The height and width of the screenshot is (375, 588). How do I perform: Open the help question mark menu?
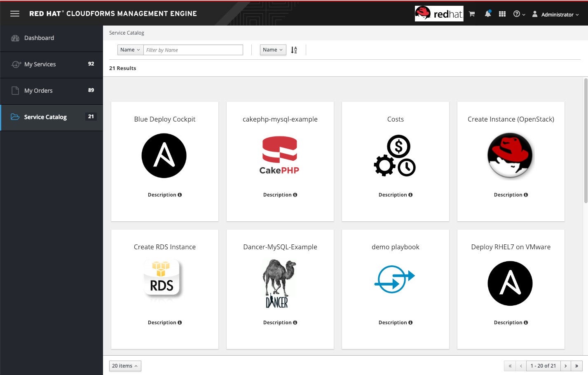[519, 14]
